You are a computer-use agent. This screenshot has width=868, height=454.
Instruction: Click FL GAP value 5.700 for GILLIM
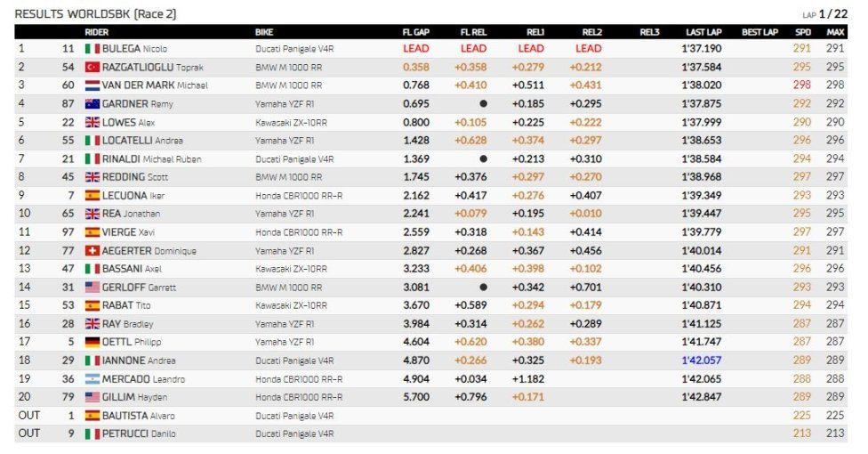(416, 397)
